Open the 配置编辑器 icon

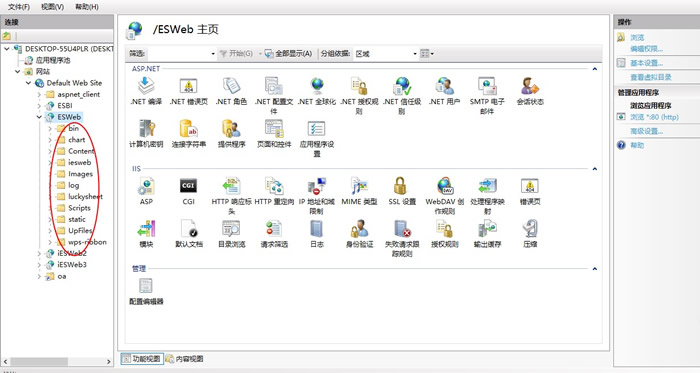click(x=146, y=286)
